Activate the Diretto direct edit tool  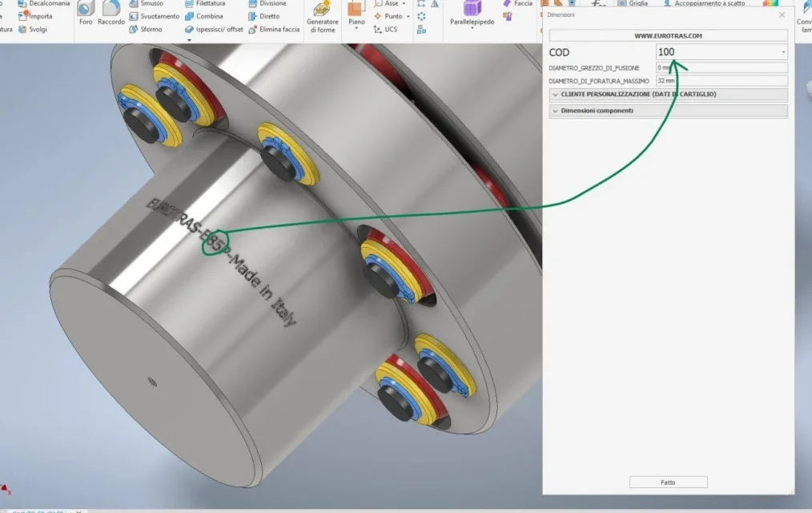[x=264, y=16]
